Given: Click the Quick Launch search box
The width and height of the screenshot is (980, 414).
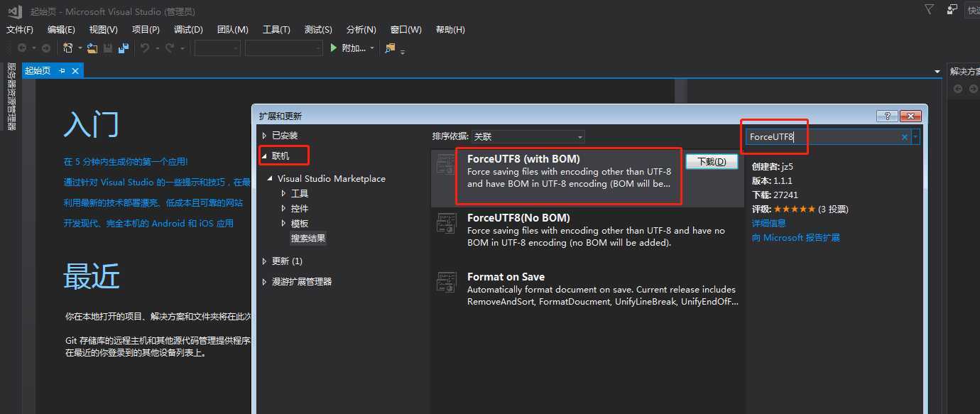Looking at the screenshot, I should [x=972, y=10].
